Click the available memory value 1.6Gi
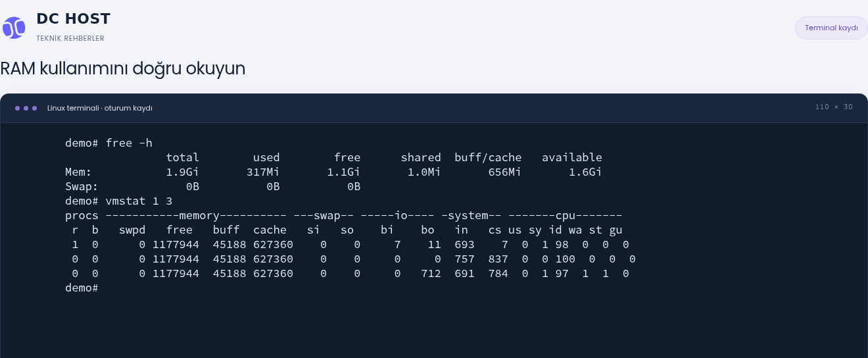This screenshot has width=868, height=358. [586, 172]
